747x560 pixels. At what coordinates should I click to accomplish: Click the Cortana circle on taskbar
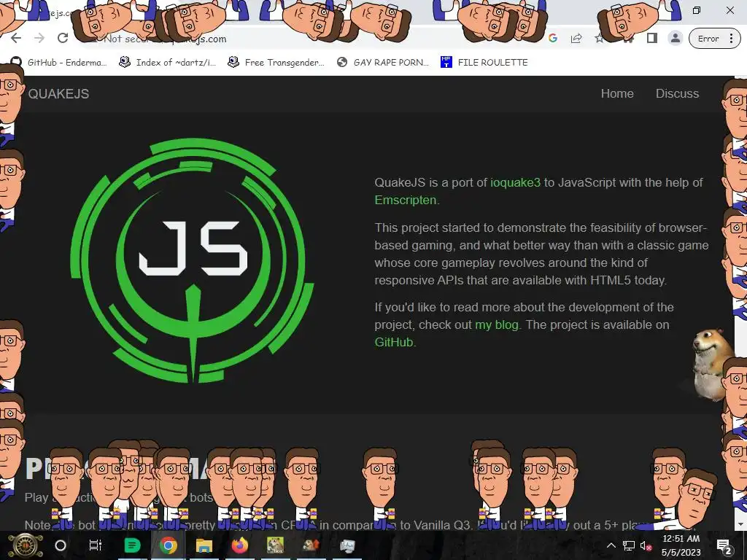tap(61, 545)
